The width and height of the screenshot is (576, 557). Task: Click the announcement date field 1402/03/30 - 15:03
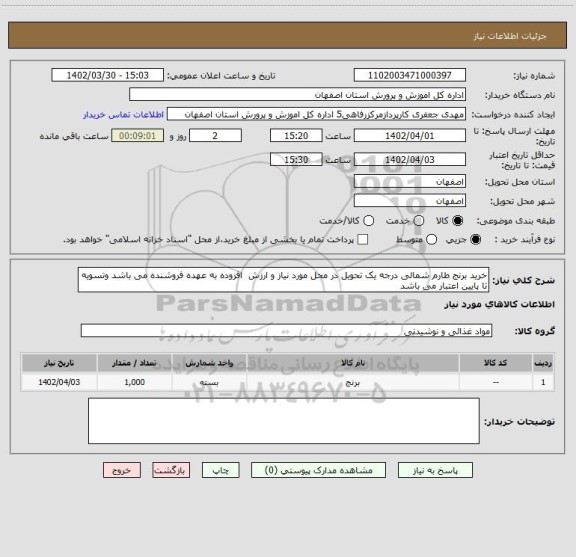(108, 75)
